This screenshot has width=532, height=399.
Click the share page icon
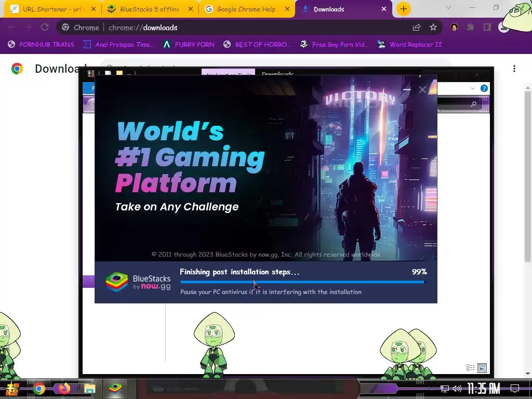pyautogui.click(x=417, y=28)
